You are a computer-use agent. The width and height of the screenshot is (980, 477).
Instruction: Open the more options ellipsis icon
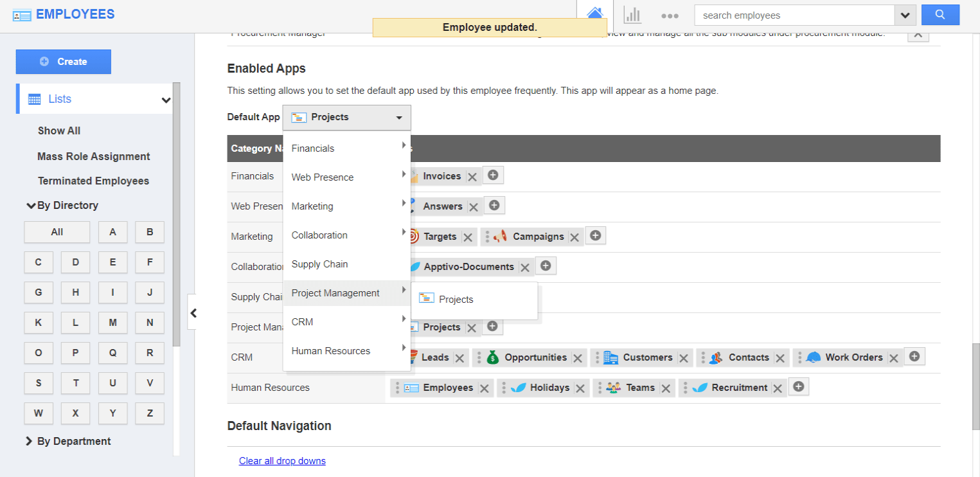pyautogui.click(x=670, y=15)
